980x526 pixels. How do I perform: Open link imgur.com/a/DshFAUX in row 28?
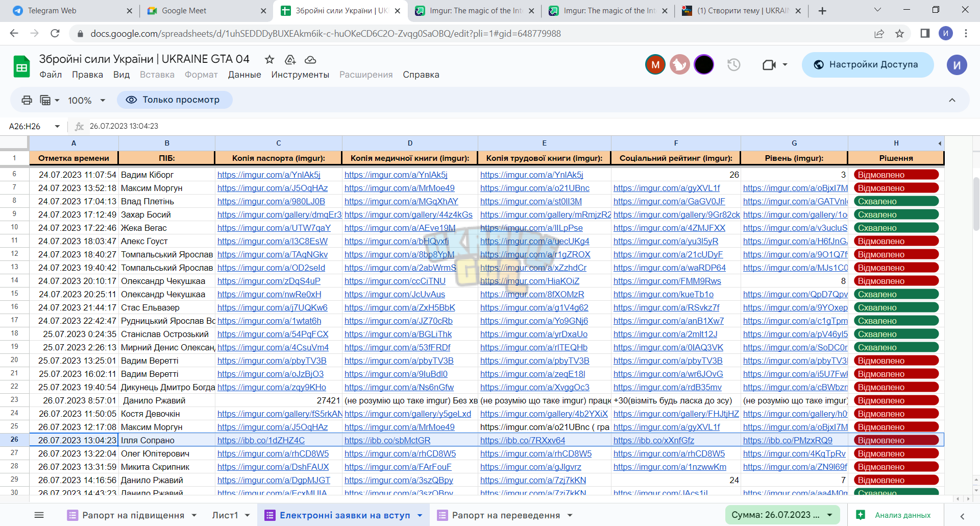[x=273, y=467]
